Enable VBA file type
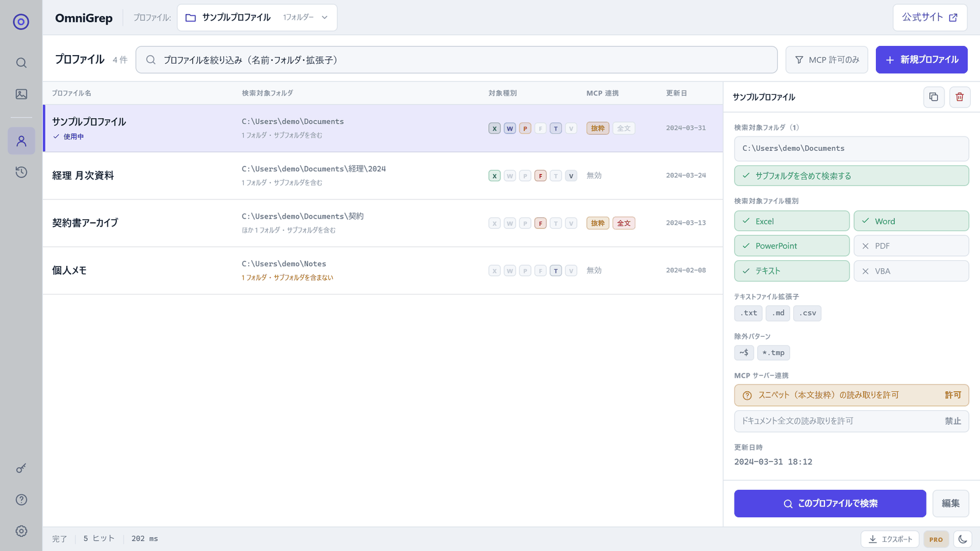The image size is (980, 551). 911,271
